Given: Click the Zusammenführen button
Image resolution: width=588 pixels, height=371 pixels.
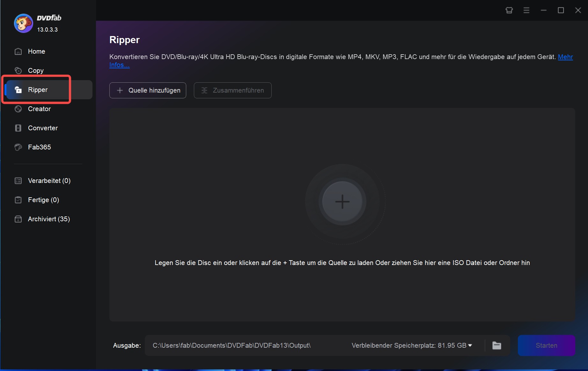Looking at the screenshot, I should click(x=233, y=90).
